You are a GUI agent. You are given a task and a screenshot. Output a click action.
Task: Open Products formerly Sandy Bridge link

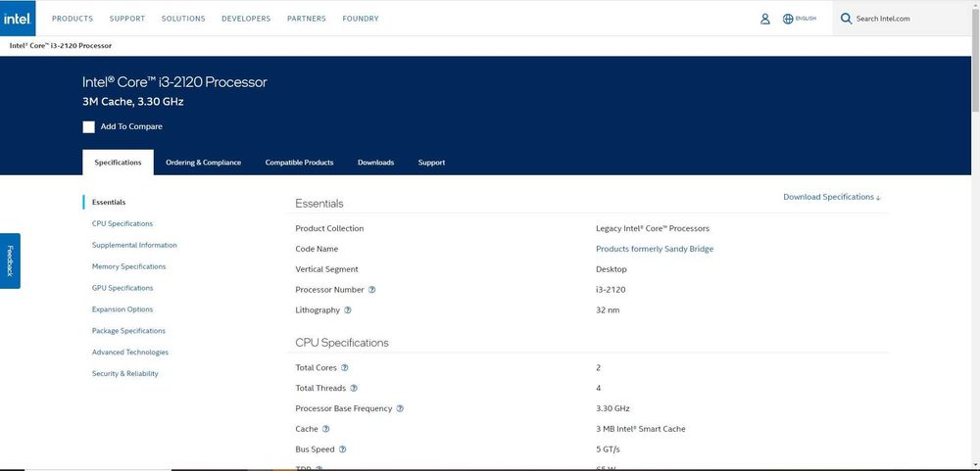click(655, 249)
